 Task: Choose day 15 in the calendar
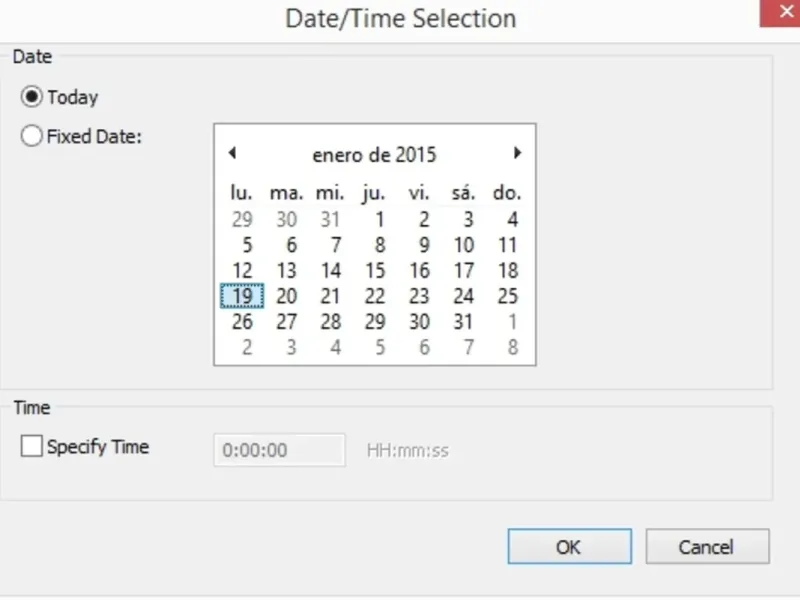[375, 270]
